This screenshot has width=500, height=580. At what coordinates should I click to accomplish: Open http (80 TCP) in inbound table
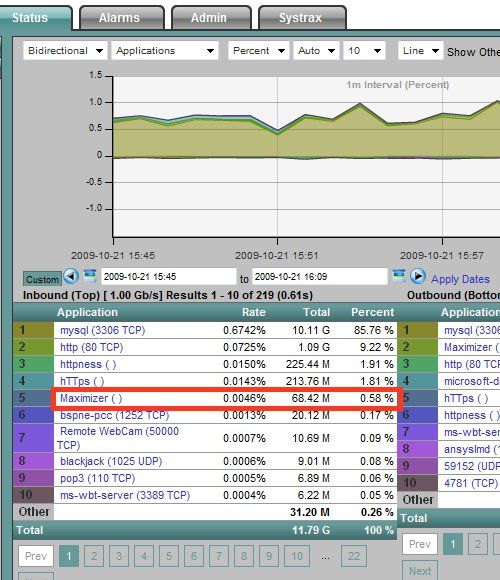91,347
